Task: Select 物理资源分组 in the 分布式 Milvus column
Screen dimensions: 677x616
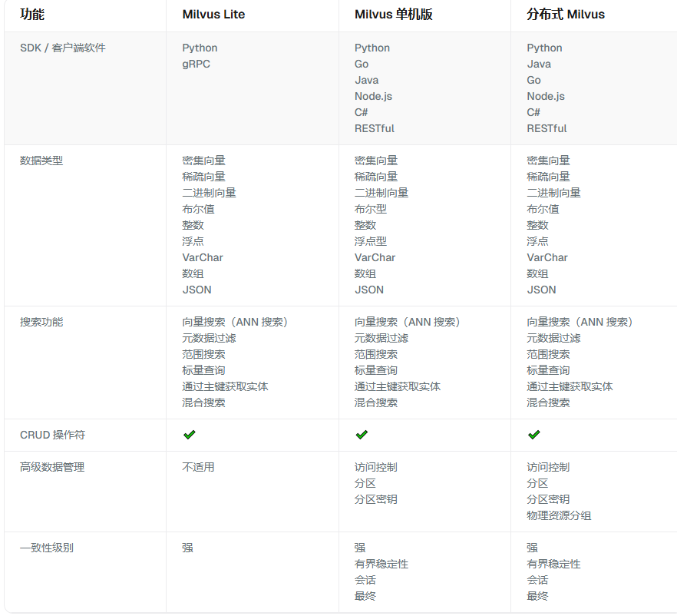Action: tap(559, 515)
